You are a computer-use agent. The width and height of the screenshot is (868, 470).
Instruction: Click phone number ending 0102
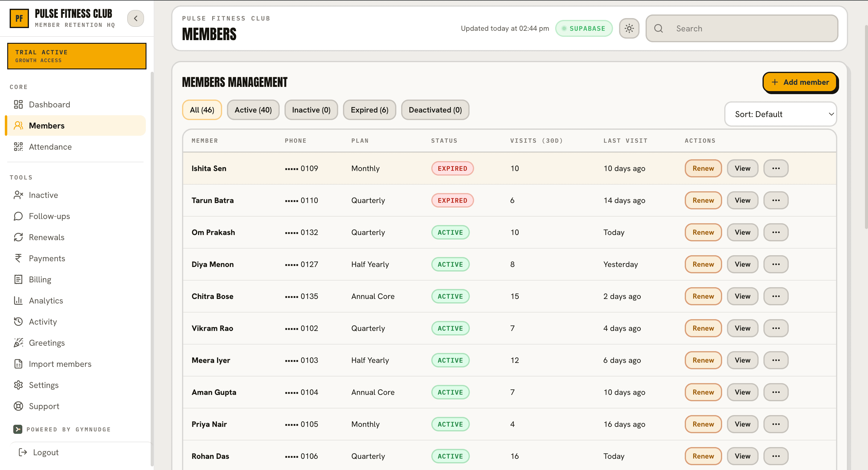point(301,328)
